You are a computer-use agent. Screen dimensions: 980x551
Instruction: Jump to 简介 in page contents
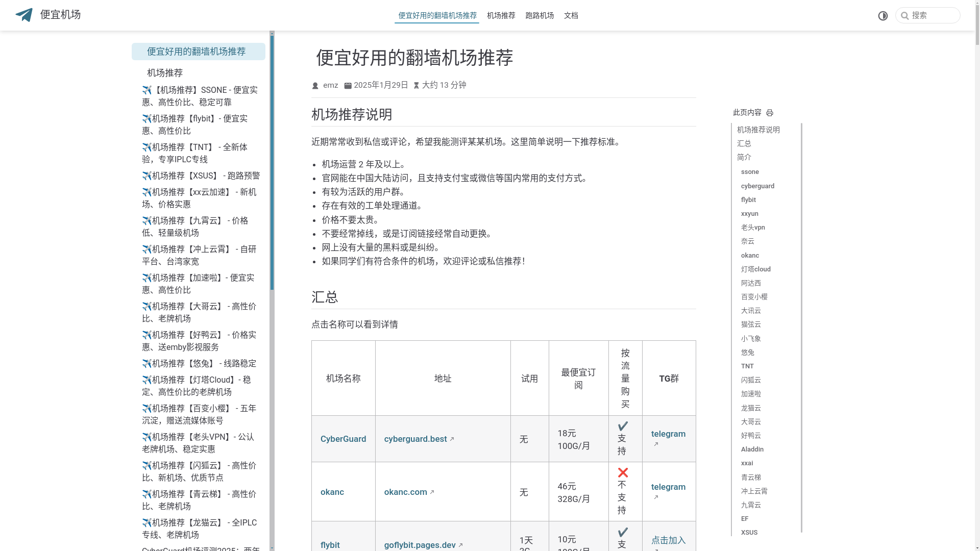pyautogui.click(x=744, y=157)
